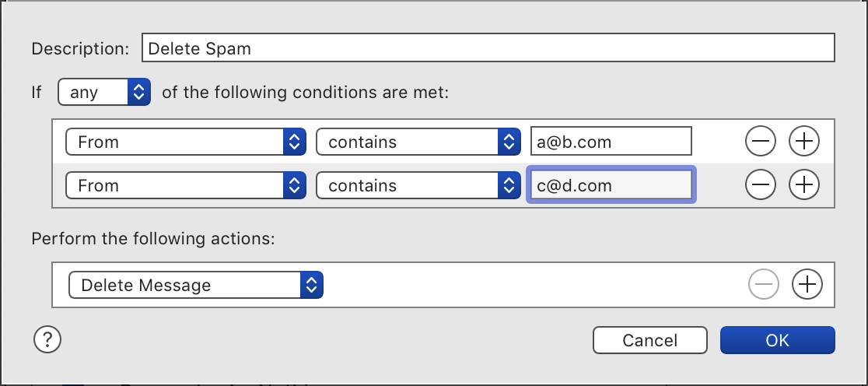
Task: Add a condition after the a@b.com row
Action: [804, 142]
